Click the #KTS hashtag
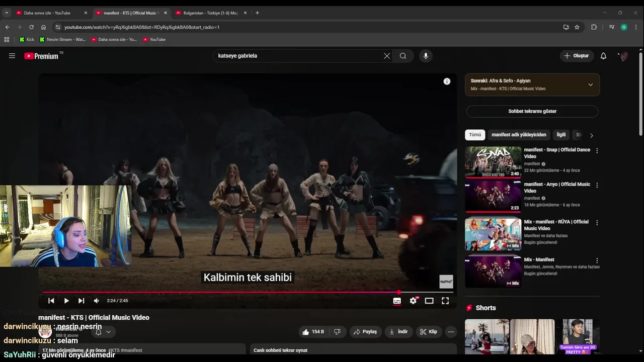This screenshot has height=362, width=644. pos(114,350)
